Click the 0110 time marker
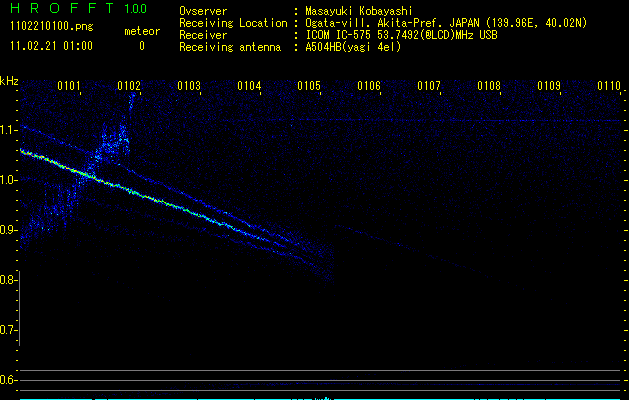The height and width of the screenshot is (400, 629). pyautogui.click(x=609, y=86)
